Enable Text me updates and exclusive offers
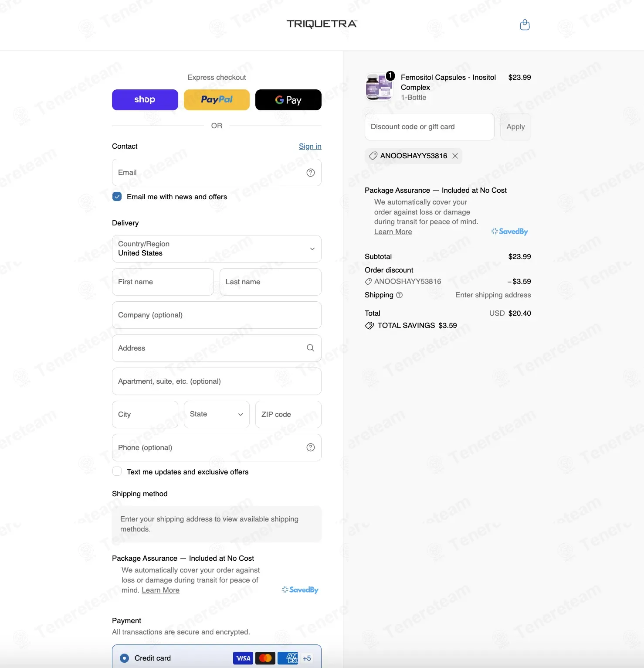The height and width of the screenshot is (668, 644). tap(117, 471)
